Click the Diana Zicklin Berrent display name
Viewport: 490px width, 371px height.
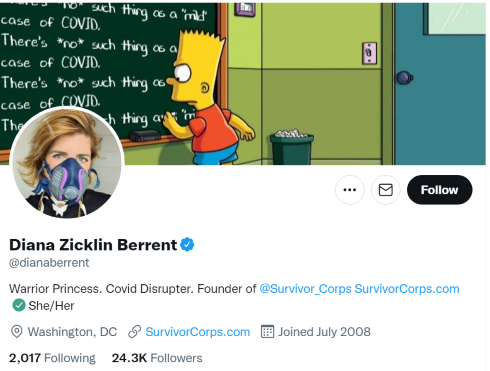93,245
